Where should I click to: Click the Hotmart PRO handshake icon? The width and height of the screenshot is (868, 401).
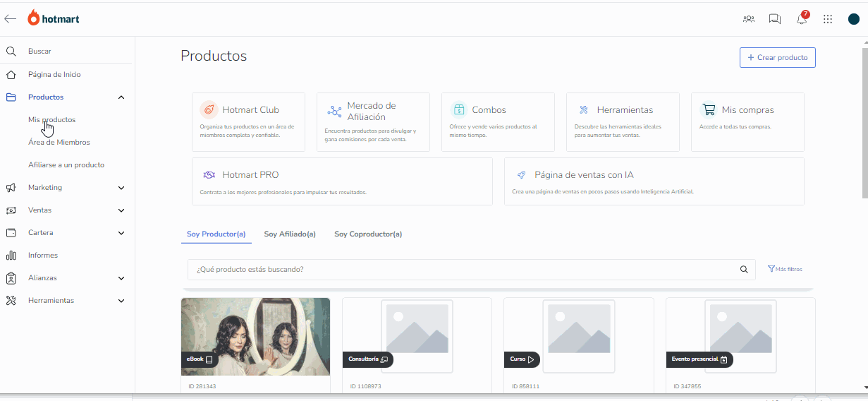tap(209, 174)
